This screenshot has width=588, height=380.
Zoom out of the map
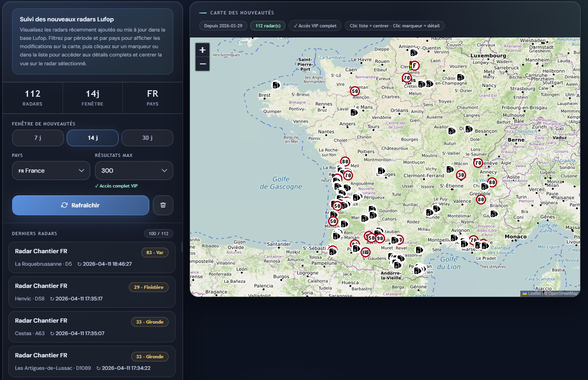tap(202, 64)
